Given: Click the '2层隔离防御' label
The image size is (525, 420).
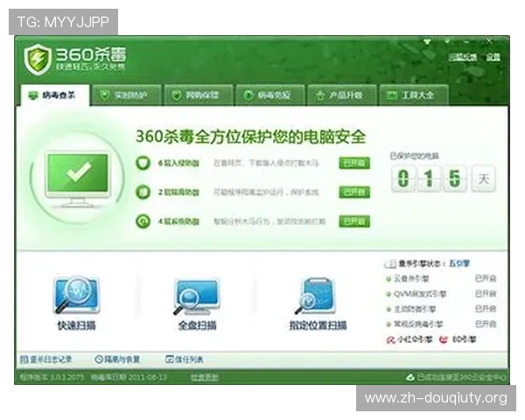Looking at the screenshot, I should pos(178,192).
